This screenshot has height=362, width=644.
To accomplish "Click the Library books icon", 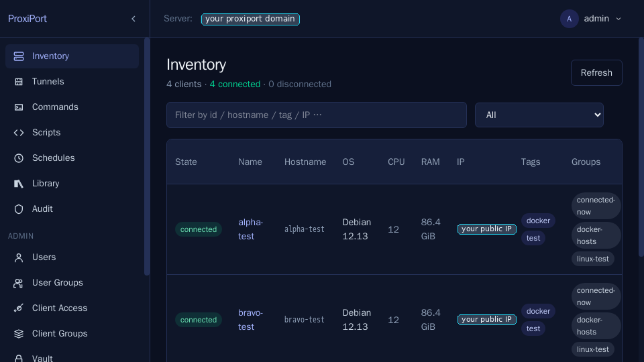I will [x=19, y=184].
